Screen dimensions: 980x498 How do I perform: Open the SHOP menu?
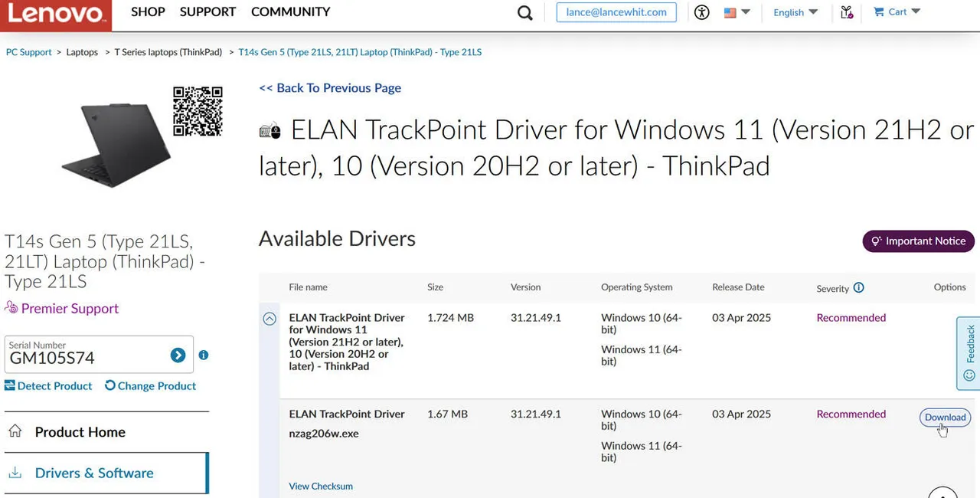[x=148, y=12]
